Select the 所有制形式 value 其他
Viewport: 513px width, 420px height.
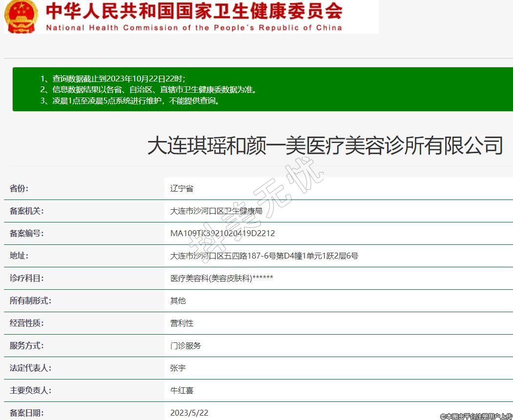[178, 301]
